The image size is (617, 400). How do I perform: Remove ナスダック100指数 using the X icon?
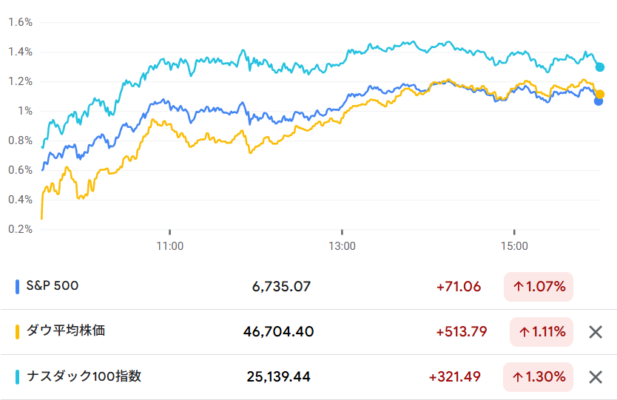596,377
